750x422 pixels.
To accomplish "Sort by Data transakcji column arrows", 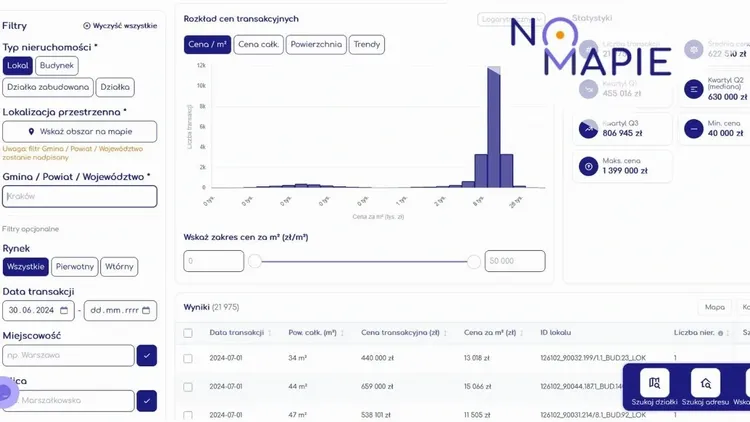I will pos(270,333).
